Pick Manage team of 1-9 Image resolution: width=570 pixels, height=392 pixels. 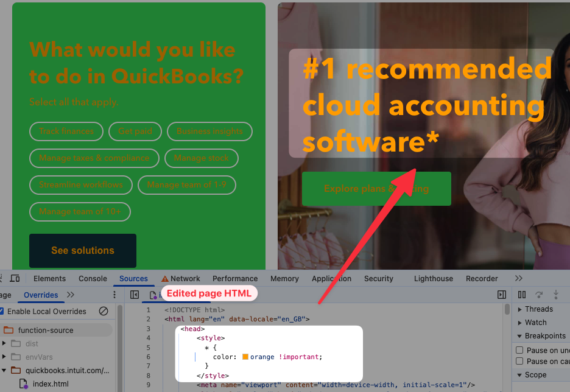click(x=186, y=185)
